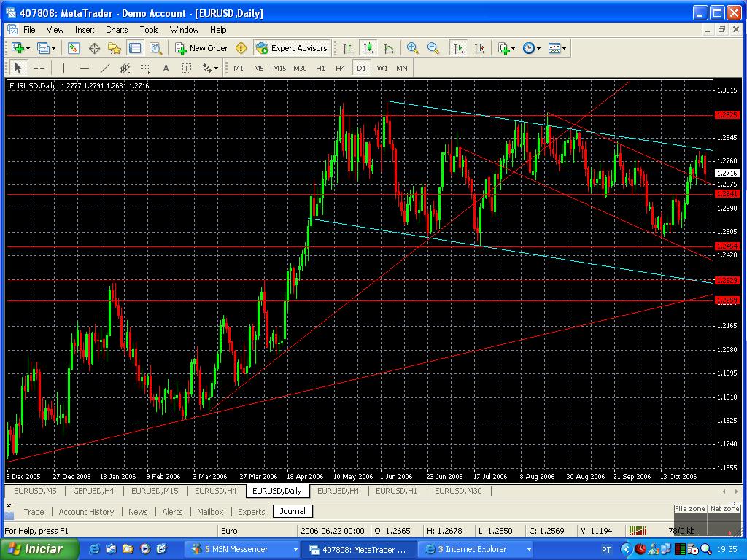This screenshot has width=747, height=560.
Task: Toggle the Chart Shift feature
Action: tap(479, 48)
